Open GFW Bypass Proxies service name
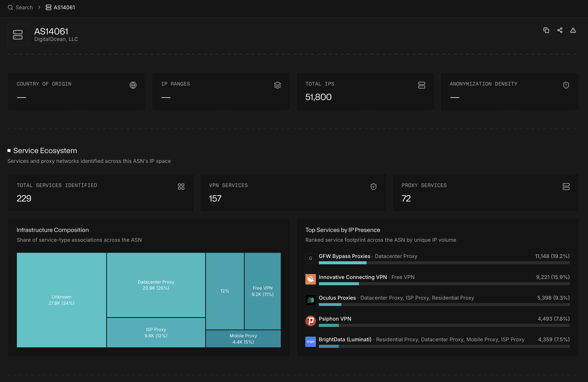This screenshot has width=588, height=382. tap(344, 256)
